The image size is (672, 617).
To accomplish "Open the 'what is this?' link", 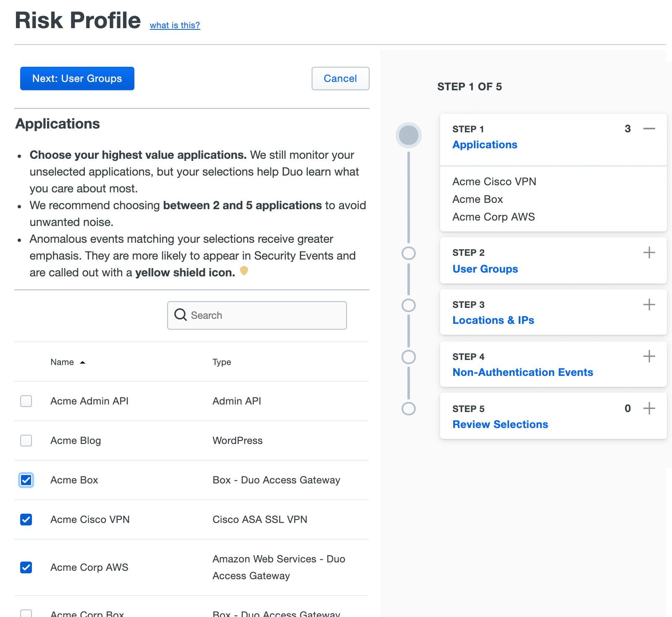I will pos(175,25).
